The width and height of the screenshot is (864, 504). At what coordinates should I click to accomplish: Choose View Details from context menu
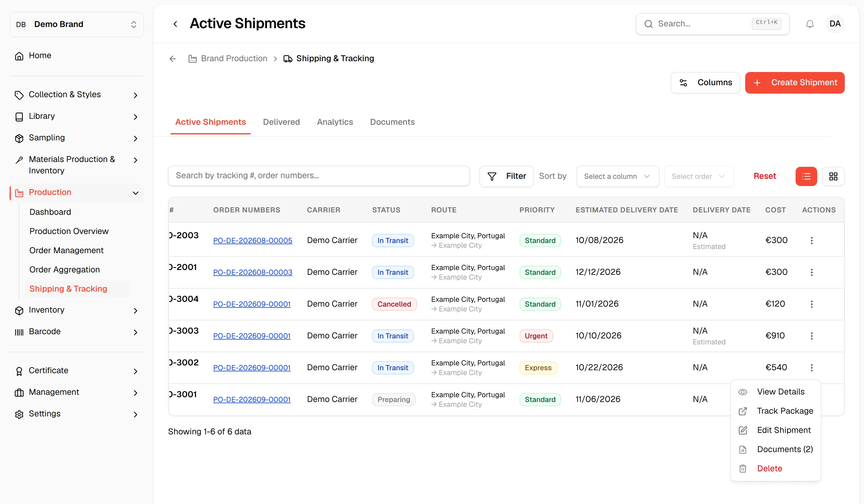(x=775, y=392)
